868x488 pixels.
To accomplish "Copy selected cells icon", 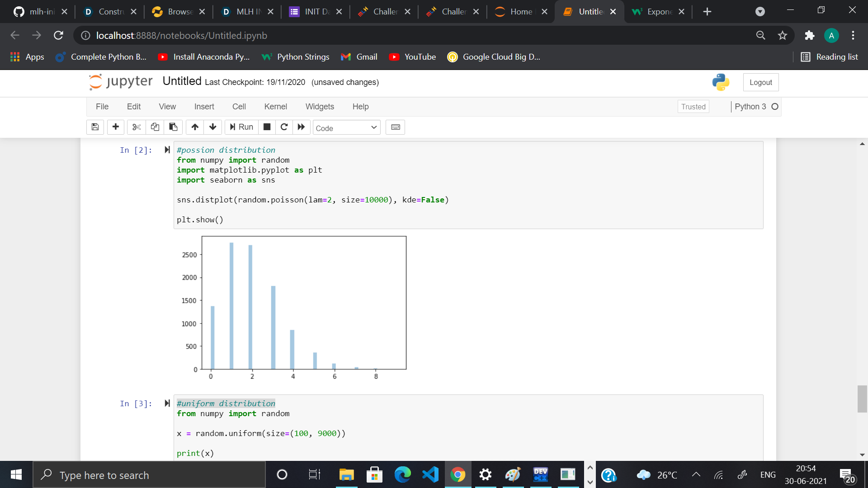I will tap(155, 127).
